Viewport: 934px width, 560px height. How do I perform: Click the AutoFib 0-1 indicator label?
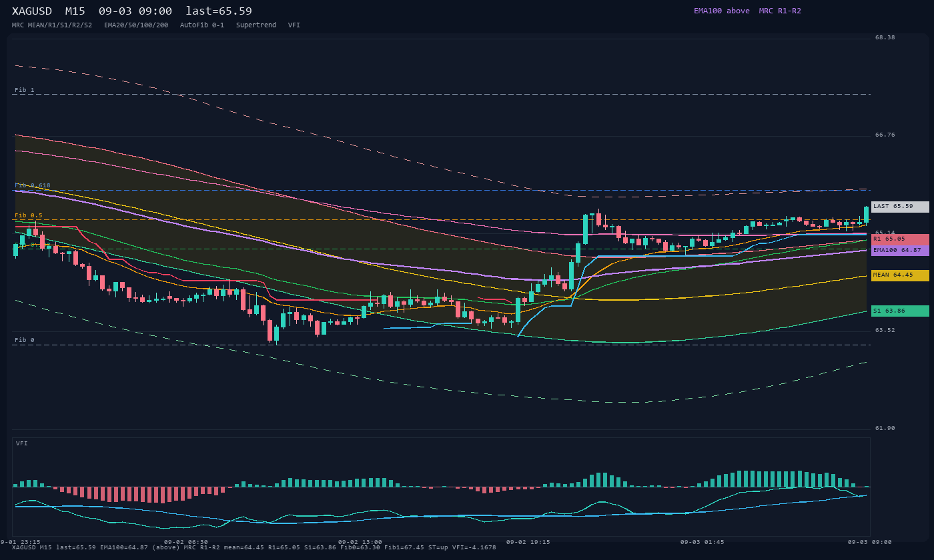point(202,25)
